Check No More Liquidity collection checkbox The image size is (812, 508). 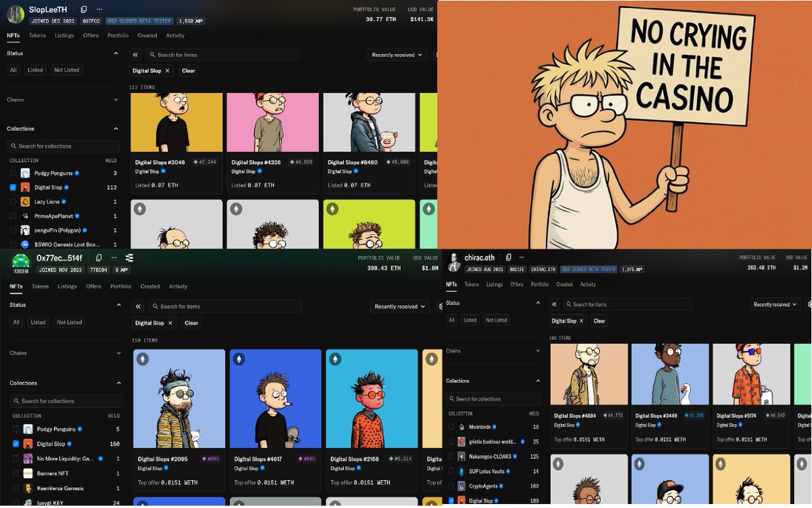(16, 459)
